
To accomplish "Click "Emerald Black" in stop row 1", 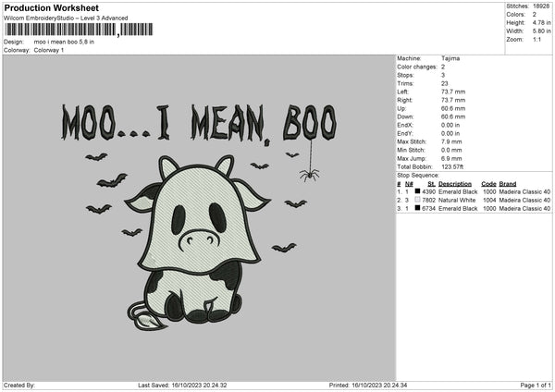I will (458, 192).
